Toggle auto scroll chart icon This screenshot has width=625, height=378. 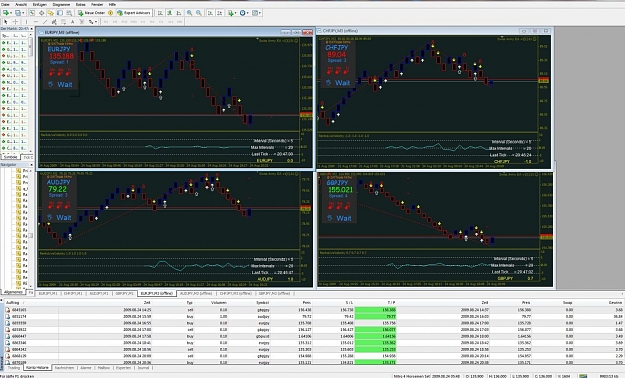pyautogui.click(x=210, y=13)
